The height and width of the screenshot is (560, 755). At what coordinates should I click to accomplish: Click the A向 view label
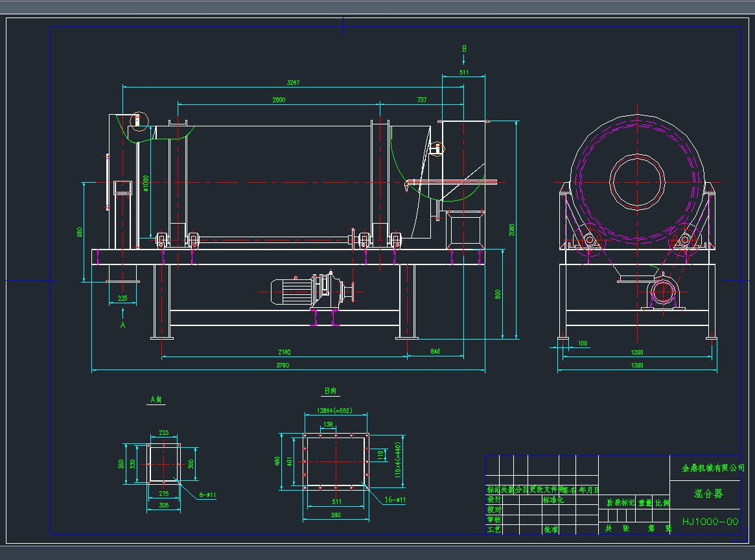[156, 400]
